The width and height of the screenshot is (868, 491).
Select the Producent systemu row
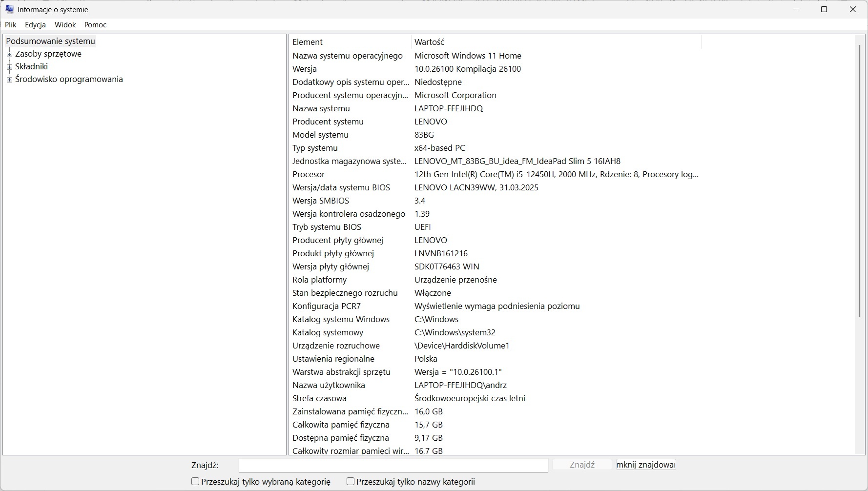496,122
